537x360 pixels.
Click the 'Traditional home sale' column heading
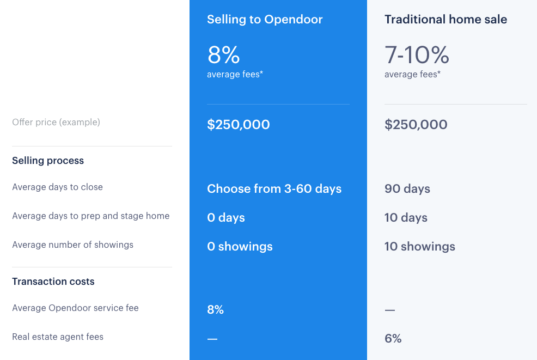(446, 20)
